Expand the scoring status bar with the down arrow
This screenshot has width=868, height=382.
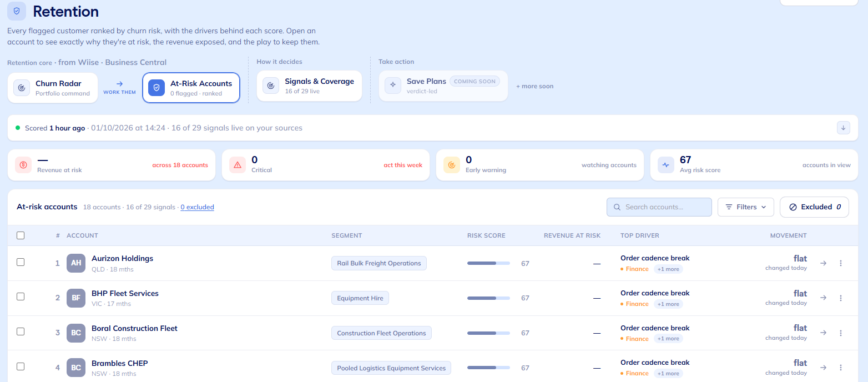tap(844, 128)
